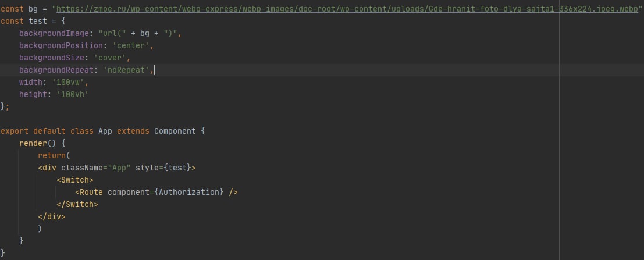Click the opening <Switch> tag

(x=74, y=180)
